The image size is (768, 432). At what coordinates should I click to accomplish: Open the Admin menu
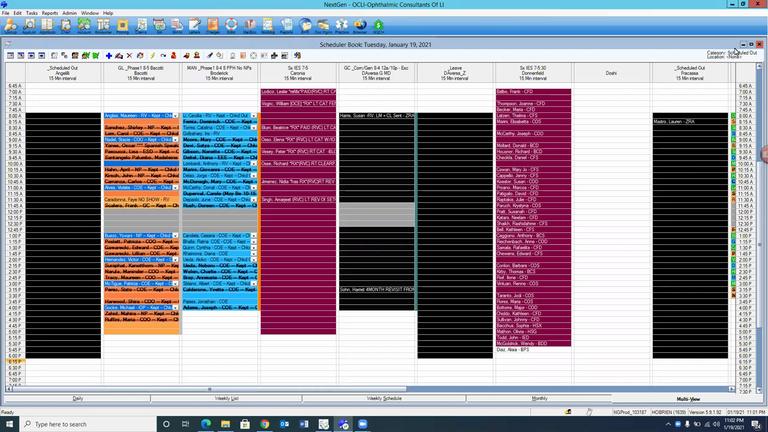point(69,13)
